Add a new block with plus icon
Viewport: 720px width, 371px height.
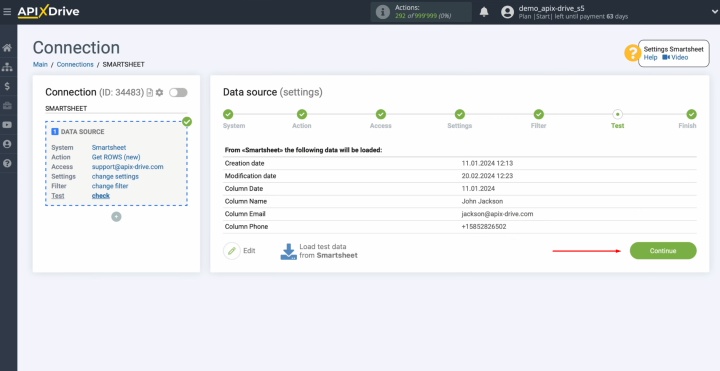point(116,217)
